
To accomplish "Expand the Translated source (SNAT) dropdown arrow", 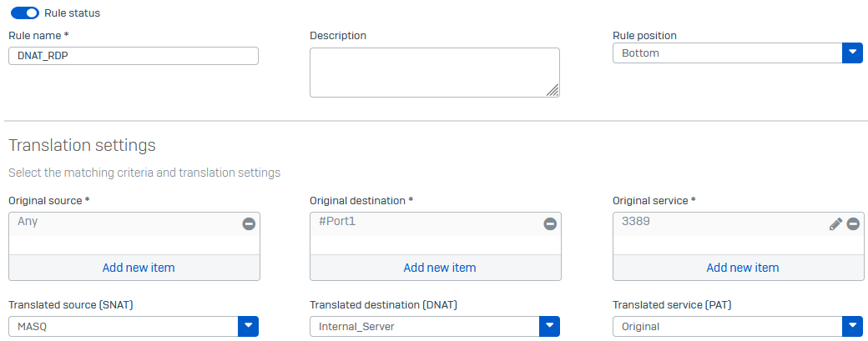I will coord(249,327).
